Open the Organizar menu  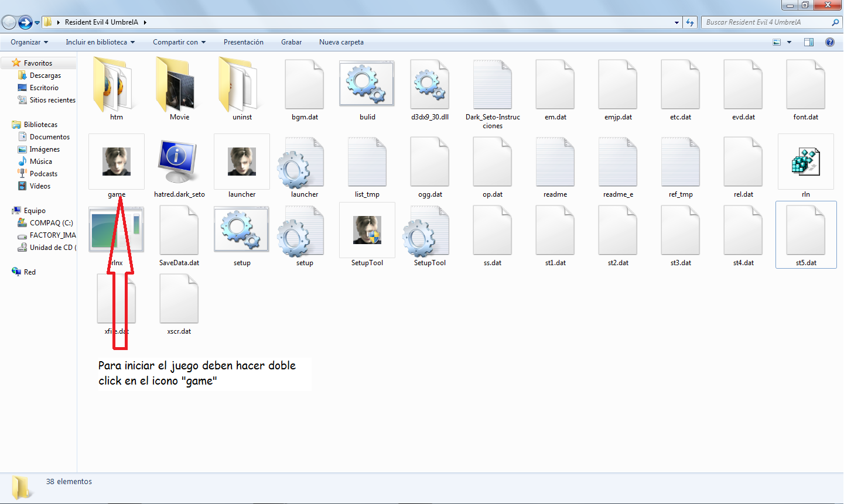(x=29, y=42)
